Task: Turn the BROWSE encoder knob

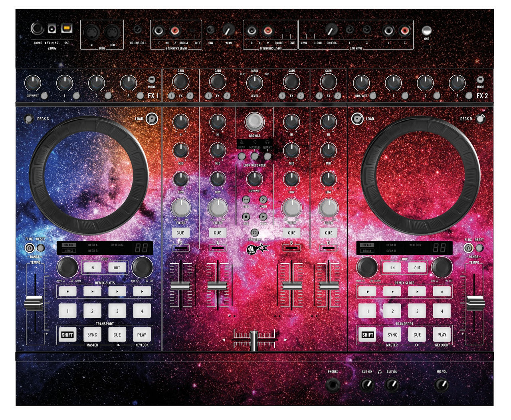Action: coord(254,123)
